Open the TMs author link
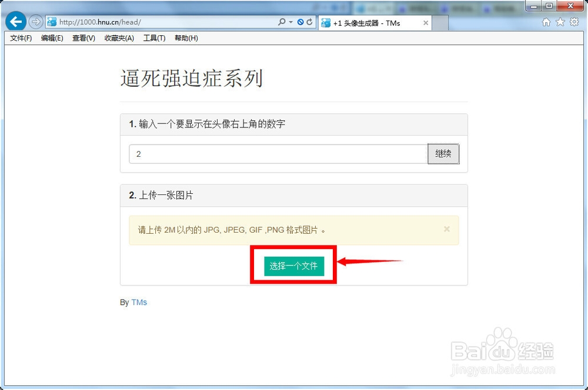Screen dimensions: 588x390 (139, 302)
